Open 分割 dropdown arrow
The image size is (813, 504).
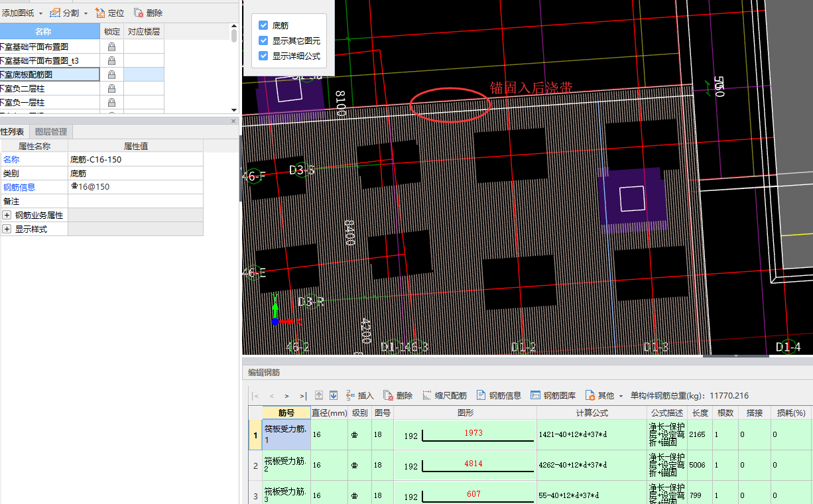click(x=86, y=13)
